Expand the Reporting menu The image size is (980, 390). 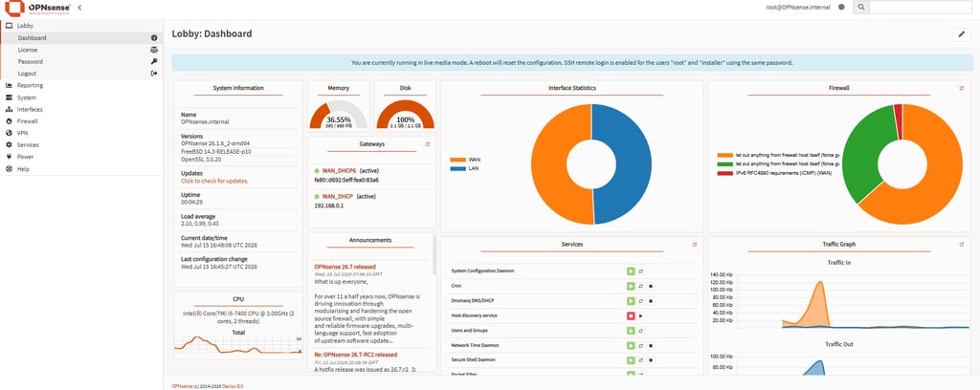tap(81, 85)
